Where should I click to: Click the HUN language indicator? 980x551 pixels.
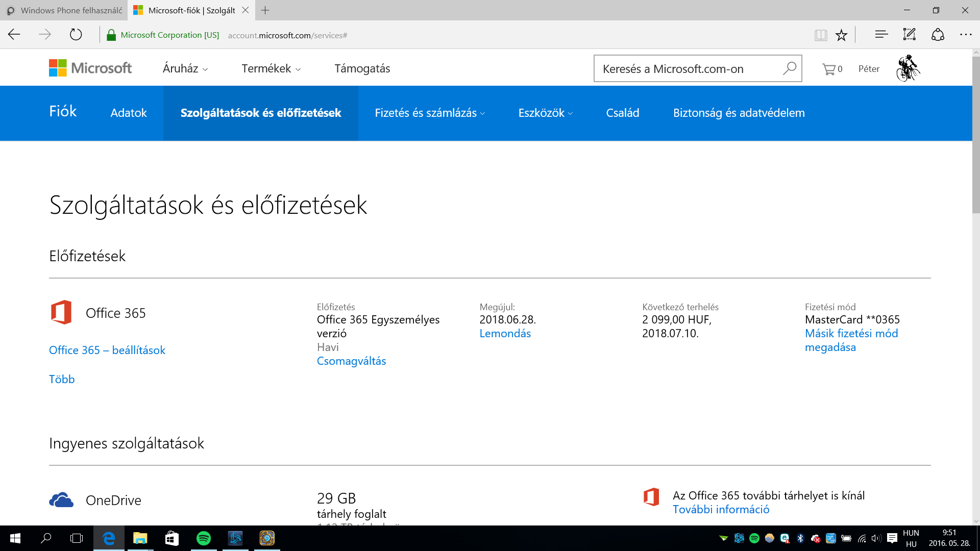911,533
